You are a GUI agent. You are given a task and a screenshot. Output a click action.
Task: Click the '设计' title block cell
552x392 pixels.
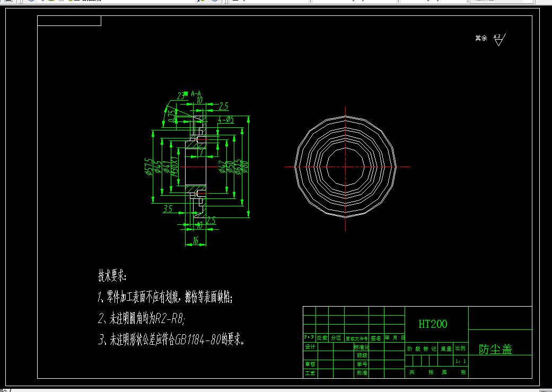point(310,347)
